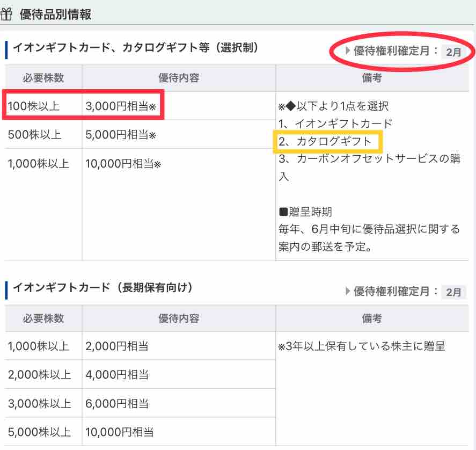The image size is (476, 450).
Task: Click the triangle arrow before 優待権利確定月 in the 長期保有向け section
Action: tap(348, 291)
